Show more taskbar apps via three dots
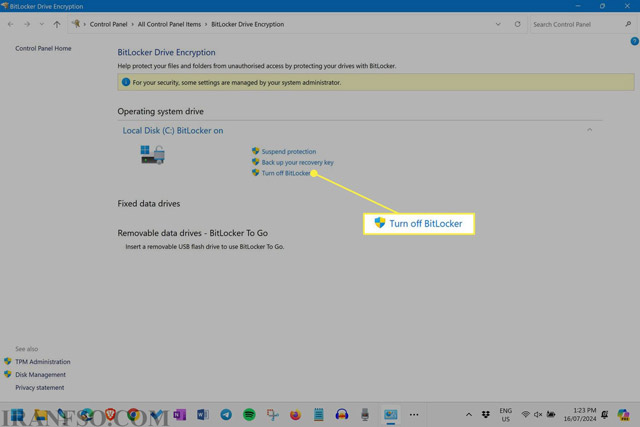Screen dimensions: 640x427 414,415
